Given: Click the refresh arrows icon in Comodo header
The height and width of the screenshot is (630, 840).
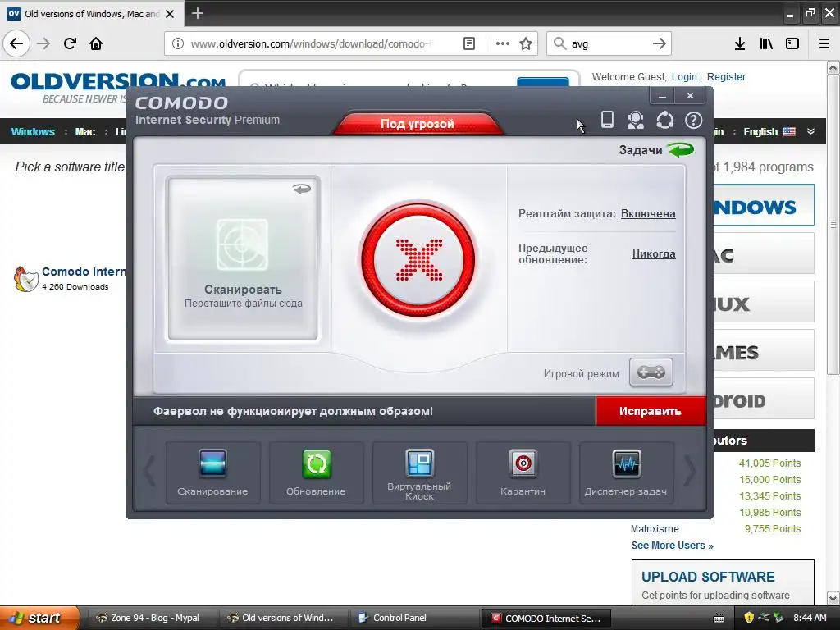Looking at the screenshot, I should [x=664, y=120].
